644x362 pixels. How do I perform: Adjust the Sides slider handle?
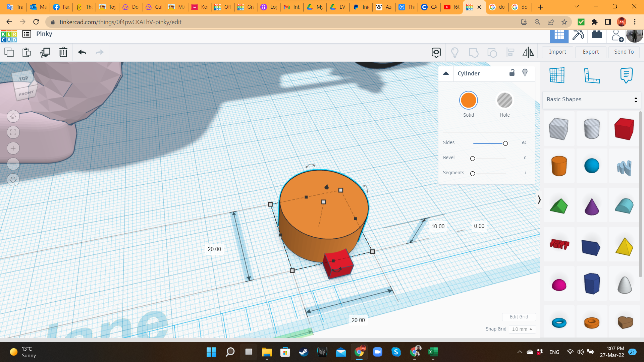pyautogui.click(x=505, y=143)
